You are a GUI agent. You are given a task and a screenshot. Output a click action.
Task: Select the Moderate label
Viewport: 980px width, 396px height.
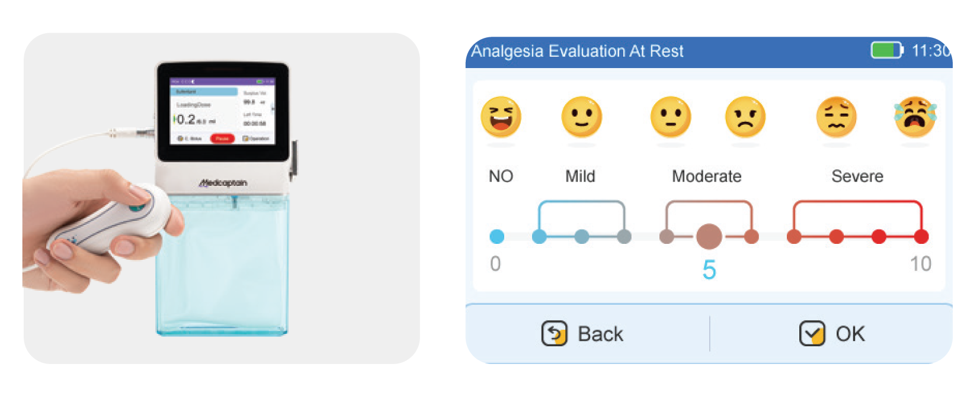[706, 176]
